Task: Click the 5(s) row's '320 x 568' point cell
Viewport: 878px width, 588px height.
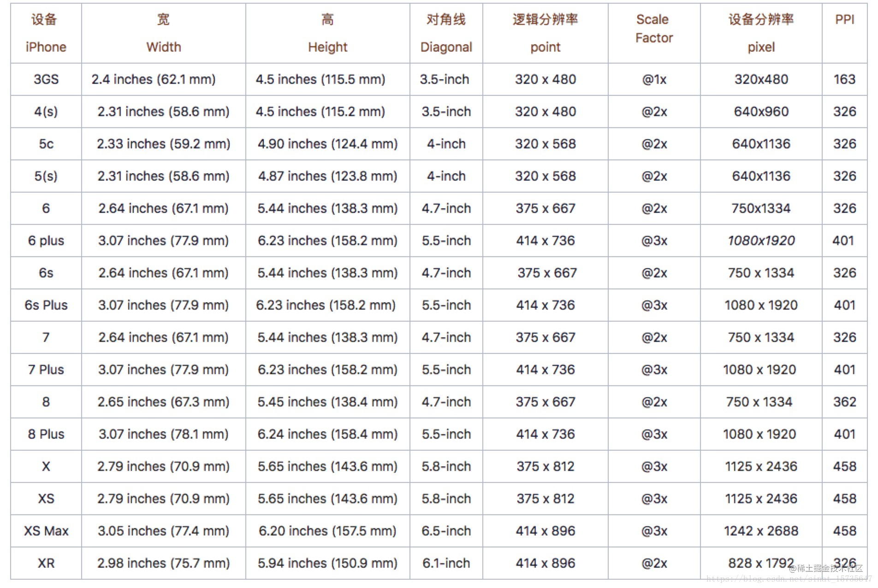Action: click(545, 176)
